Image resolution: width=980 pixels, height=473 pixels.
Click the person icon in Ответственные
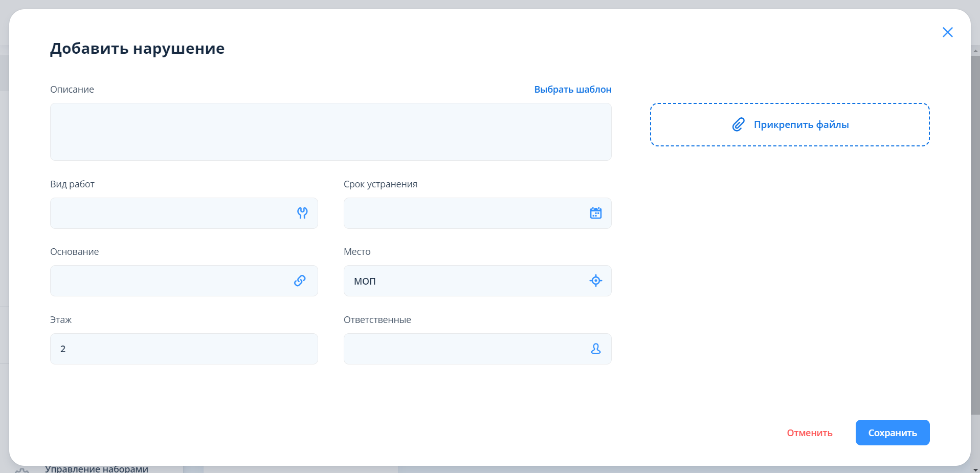(595, 349)
